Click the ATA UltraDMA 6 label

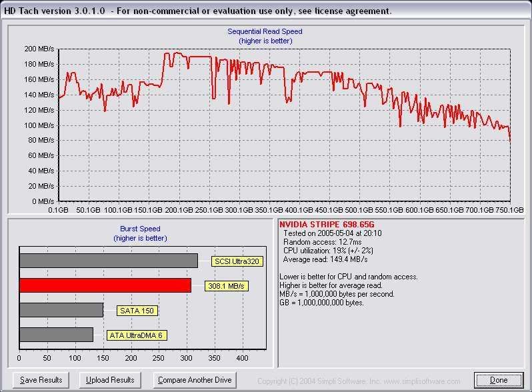click(x=137, y=335)
